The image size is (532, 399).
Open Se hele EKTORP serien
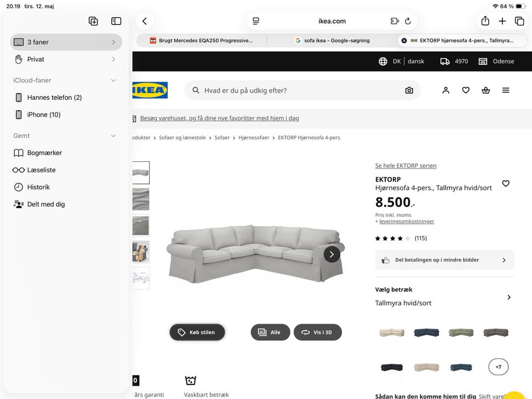(x=406, y=166)
